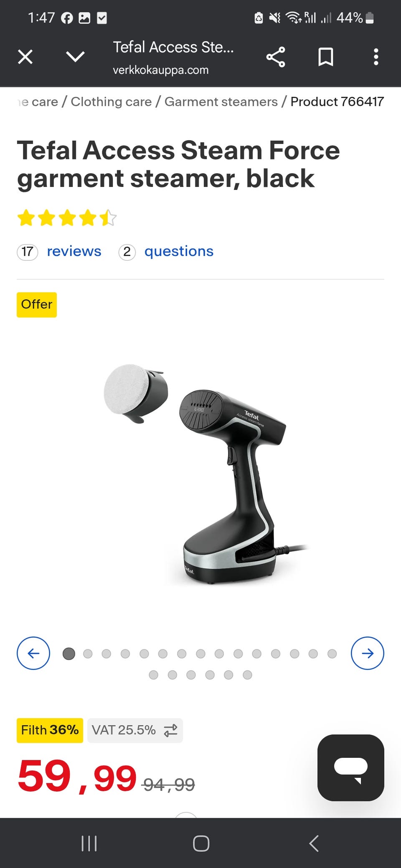This screenshot has width=401, height=868.
Task: Open the 2 questions link
Action: (x=166, y=252)
